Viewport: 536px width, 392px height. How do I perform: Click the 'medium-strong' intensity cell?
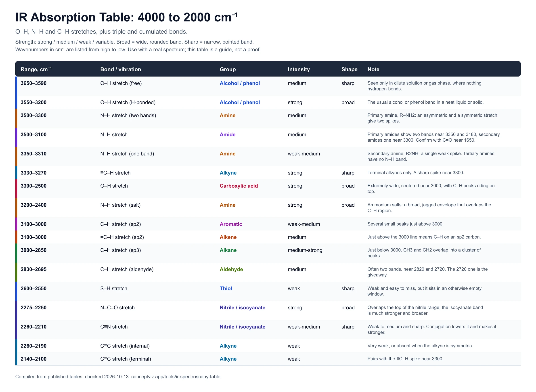[305, 250]
